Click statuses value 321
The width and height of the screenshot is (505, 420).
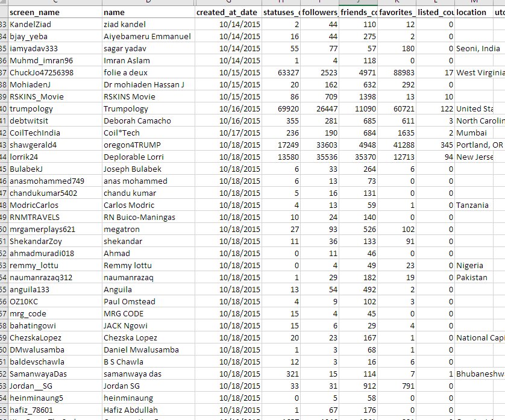click(281, 374)
